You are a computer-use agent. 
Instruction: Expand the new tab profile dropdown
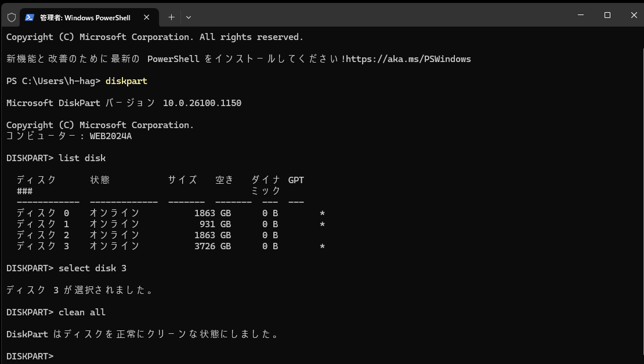coord(189,17)
